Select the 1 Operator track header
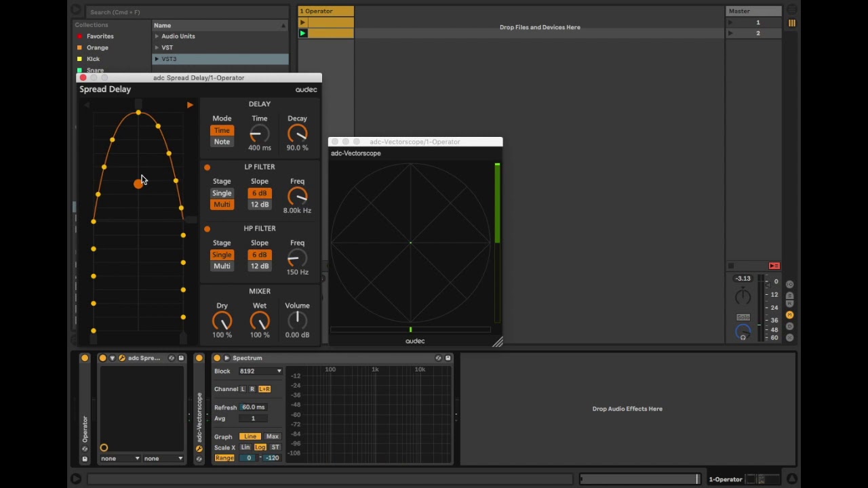 click(326, 12)
